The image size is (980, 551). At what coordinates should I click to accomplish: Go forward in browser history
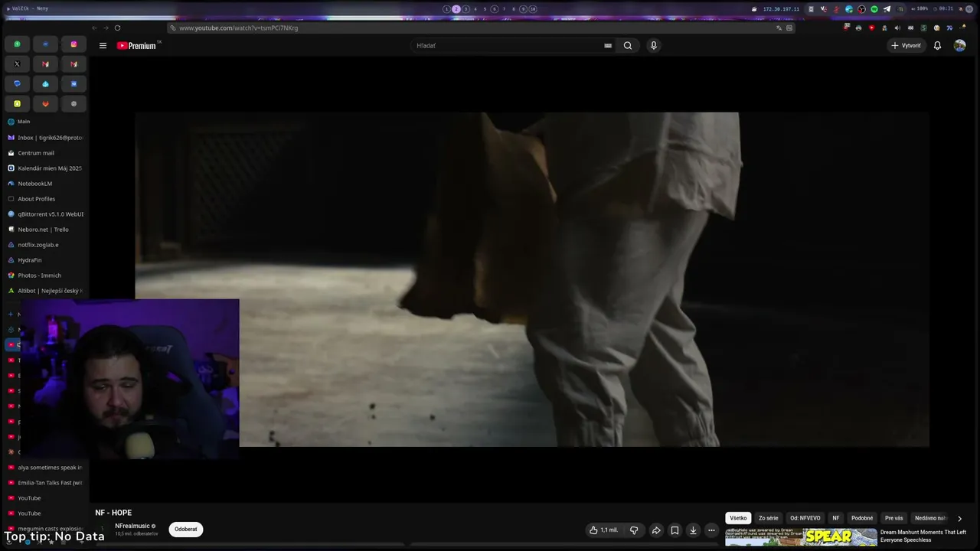[106, 28]
